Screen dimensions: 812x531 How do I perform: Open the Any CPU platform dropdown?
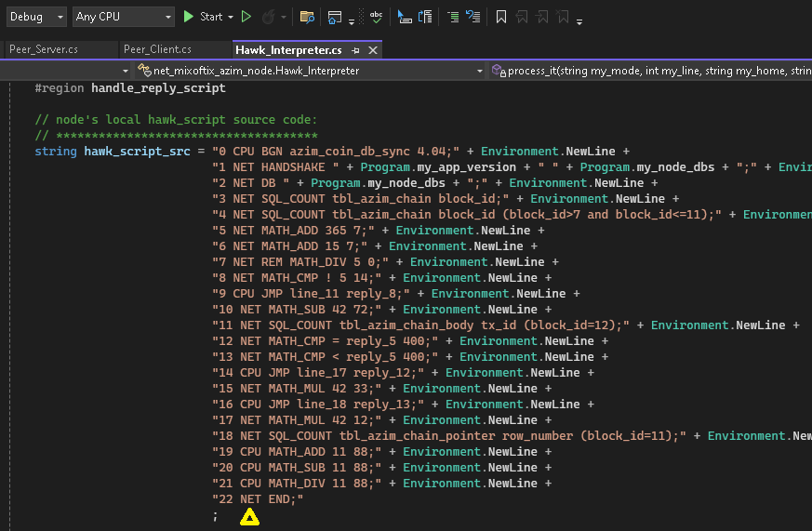tap(123, 17)
